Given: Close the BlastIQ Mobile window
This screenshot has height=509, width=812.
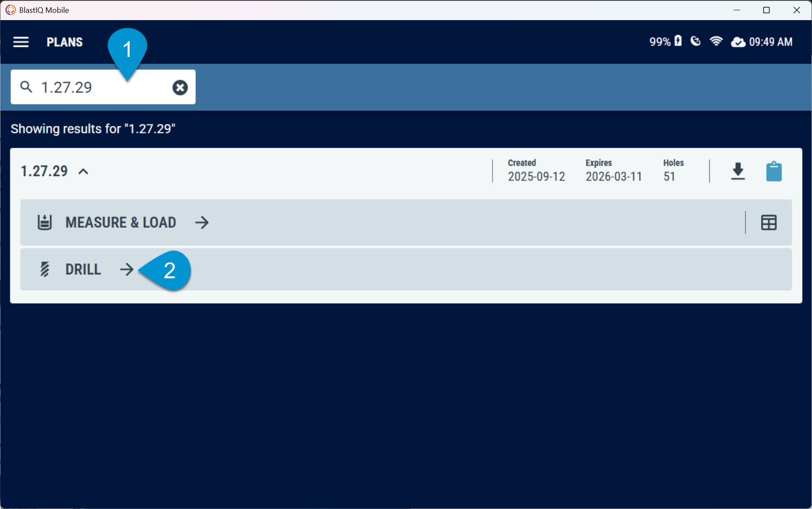Looking at the screenshot, I should tap(797, 10).
